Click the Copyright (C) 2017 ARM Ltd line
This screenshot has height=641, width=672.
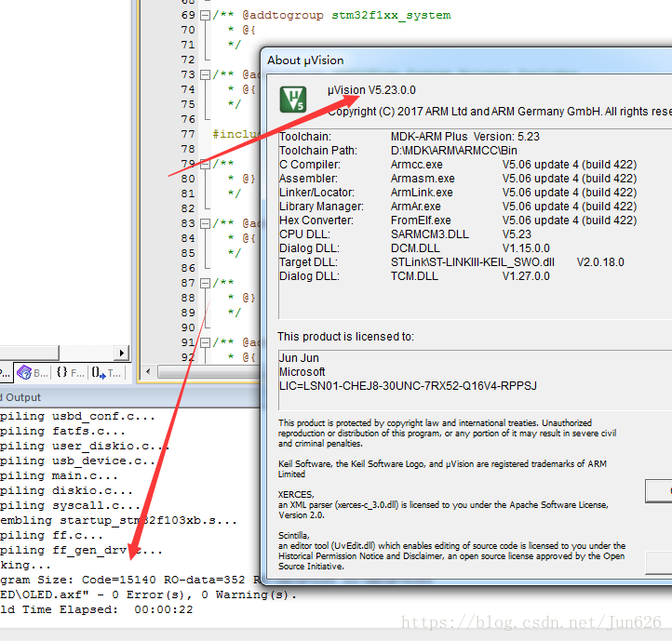click(500, 112)
